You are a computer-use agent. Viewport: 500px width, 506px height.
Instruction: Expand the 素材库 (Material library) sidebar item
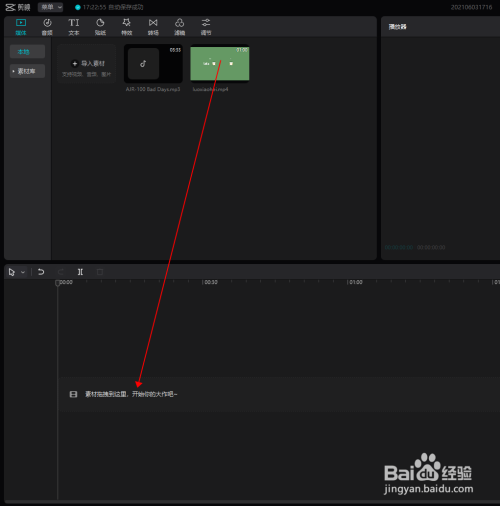[27, 71]
